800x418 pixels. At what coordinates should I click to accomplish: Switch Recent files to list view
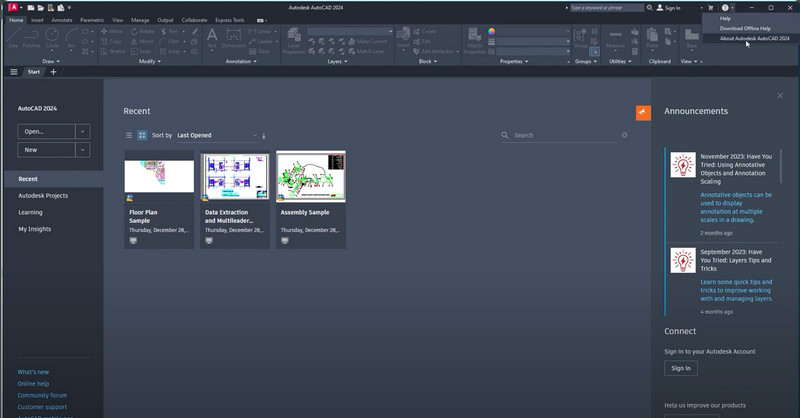click(x=129, y=135)
